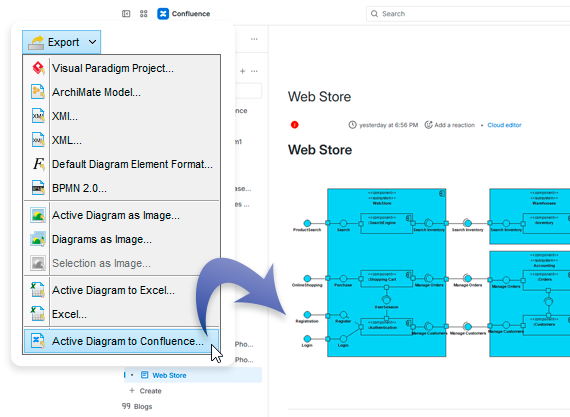Click Create in the sidebar
The height and width of the screenshot is (417, 570).
(150, 391)
